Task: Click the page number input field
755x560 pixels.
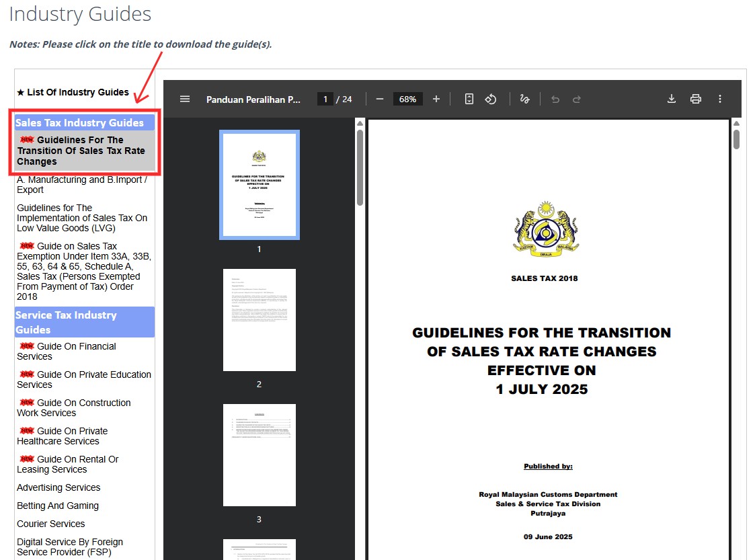Action: pyautogui.click(x=325, y=99)
